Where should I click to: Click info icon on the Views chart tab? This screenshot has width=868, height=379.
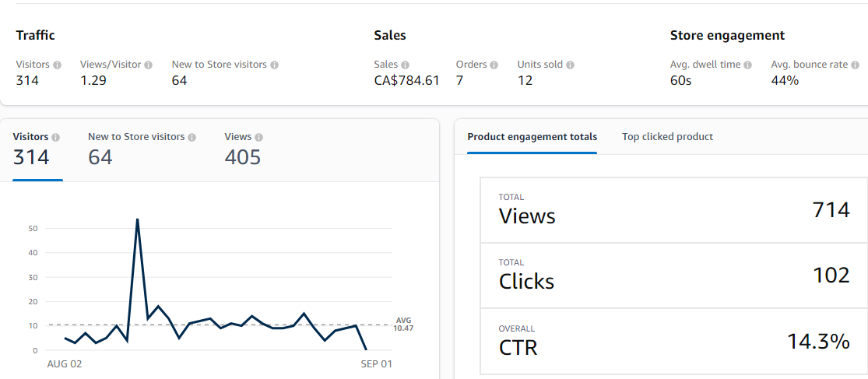click(x=259, y=138)
